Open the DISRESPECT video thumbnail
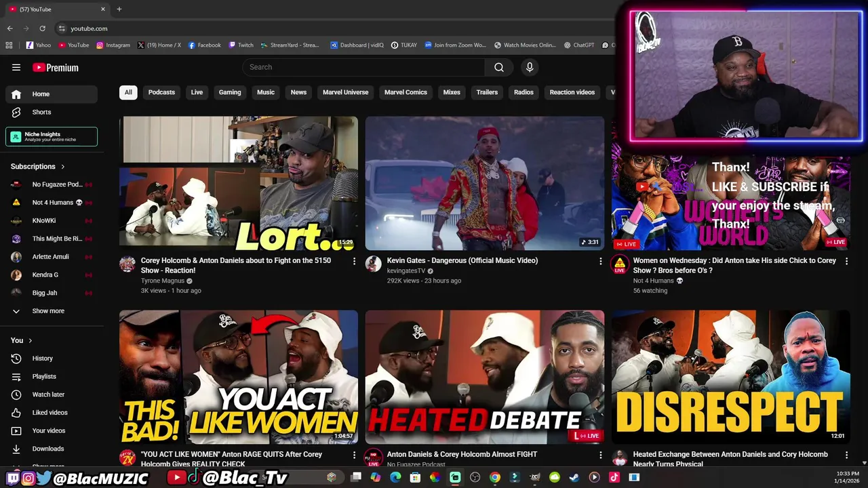 (x=731, y=377)
